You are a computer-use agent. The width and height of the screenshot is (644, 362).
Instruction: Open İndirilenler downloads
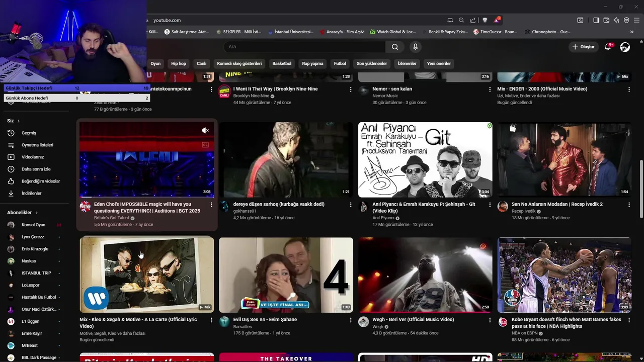point(31,193)
